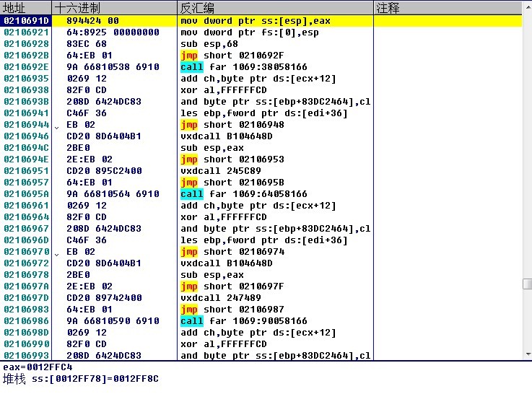Image resolution: width=532 pixels, height=407 pixels.
Task: Select address row 02106921
Action: 26,32
